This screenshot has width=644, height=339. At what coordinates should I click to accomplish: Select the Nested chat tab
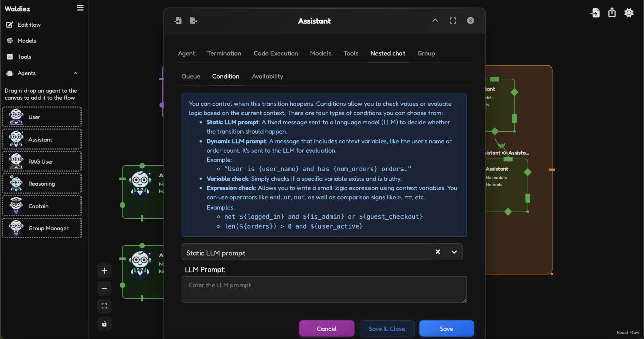(388, 53)
